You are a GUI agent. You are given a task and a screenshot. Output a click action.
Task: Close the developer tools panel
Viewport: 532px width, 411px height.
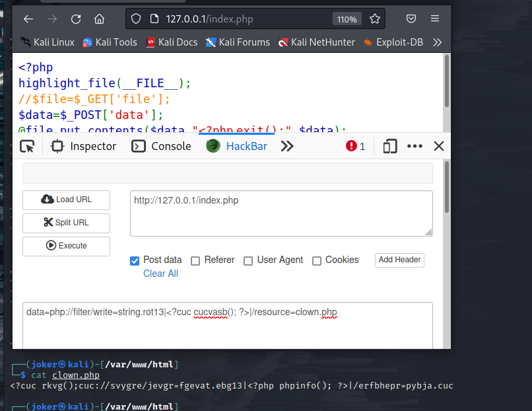(x=439, y=147)
